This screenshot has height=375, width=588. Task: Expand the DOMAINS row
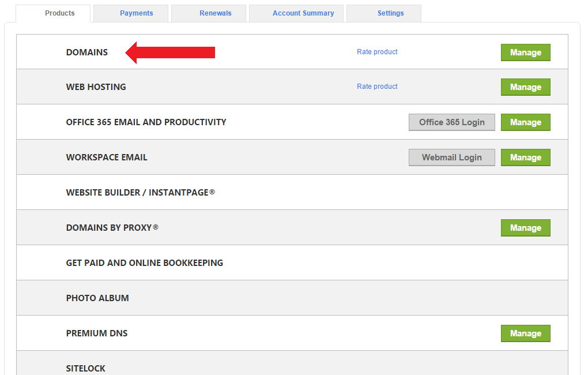292,52
